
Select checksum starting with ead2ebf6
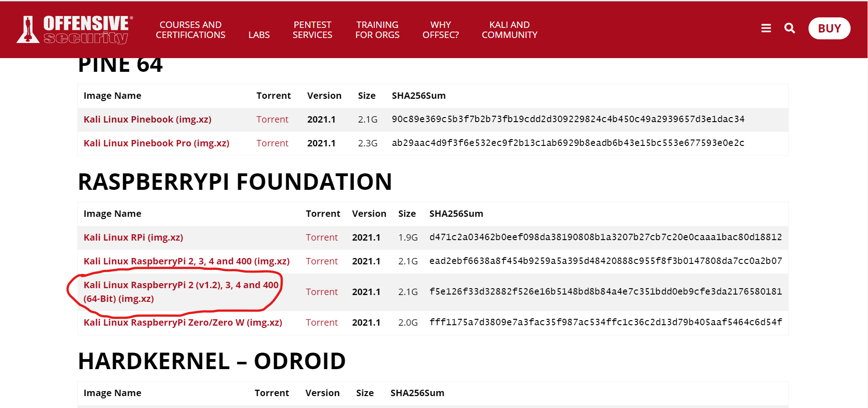tap(606, 261)
